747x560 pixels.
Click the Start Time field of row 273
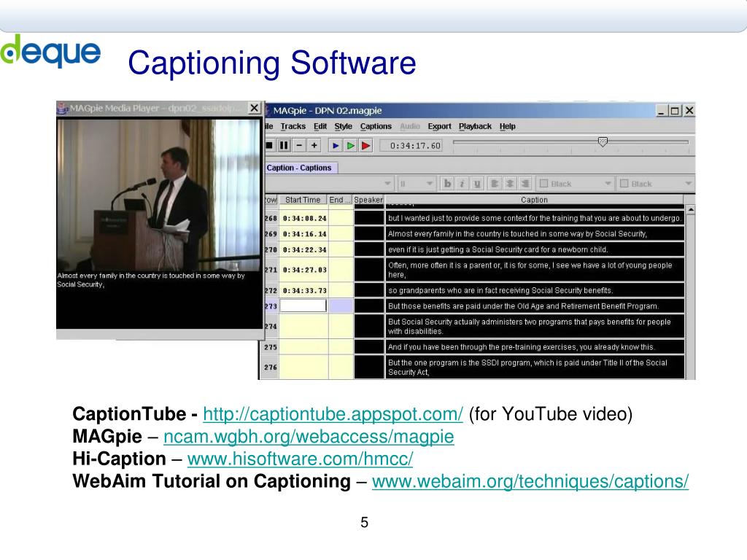(x=303, y=306)
